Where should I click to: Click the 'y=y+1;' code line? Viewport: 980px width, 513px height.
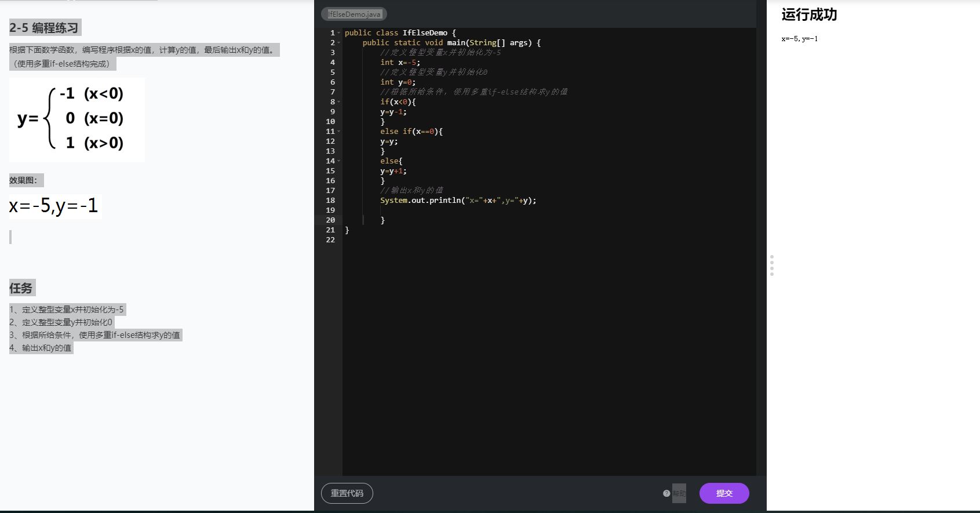coord(394,171)
